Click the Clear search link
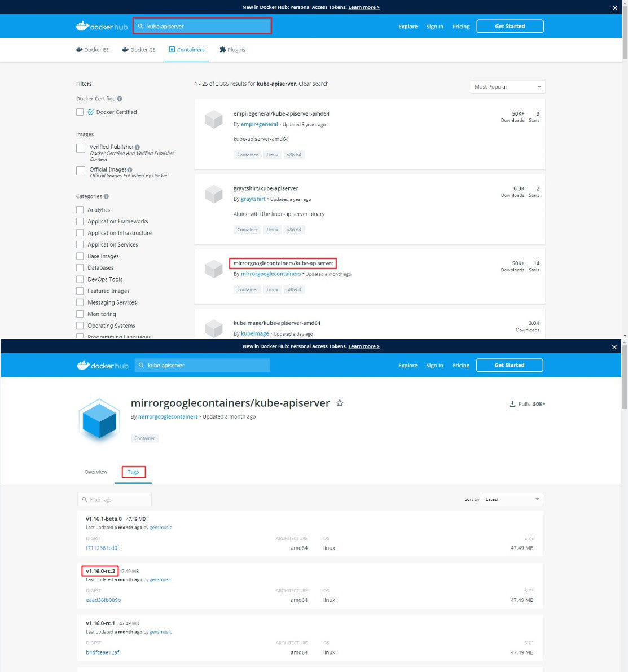The height and width of the screenshot is (672, 628). pyautogui.click(x=313, y=84)
